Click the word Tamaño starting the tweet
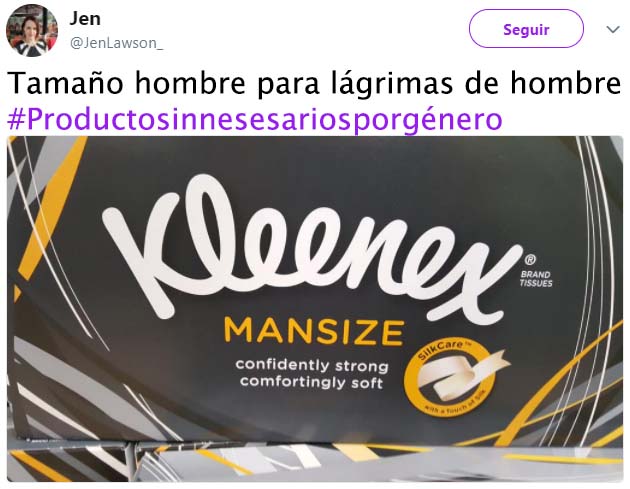 click(x=65, y=83)
